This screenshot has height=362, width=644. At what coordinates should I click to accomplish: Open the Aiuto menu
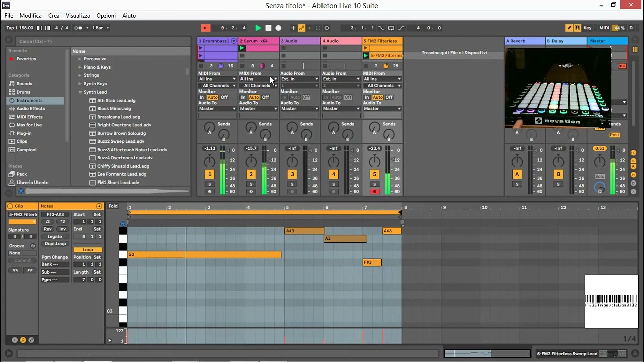click(x=129, y=16)
